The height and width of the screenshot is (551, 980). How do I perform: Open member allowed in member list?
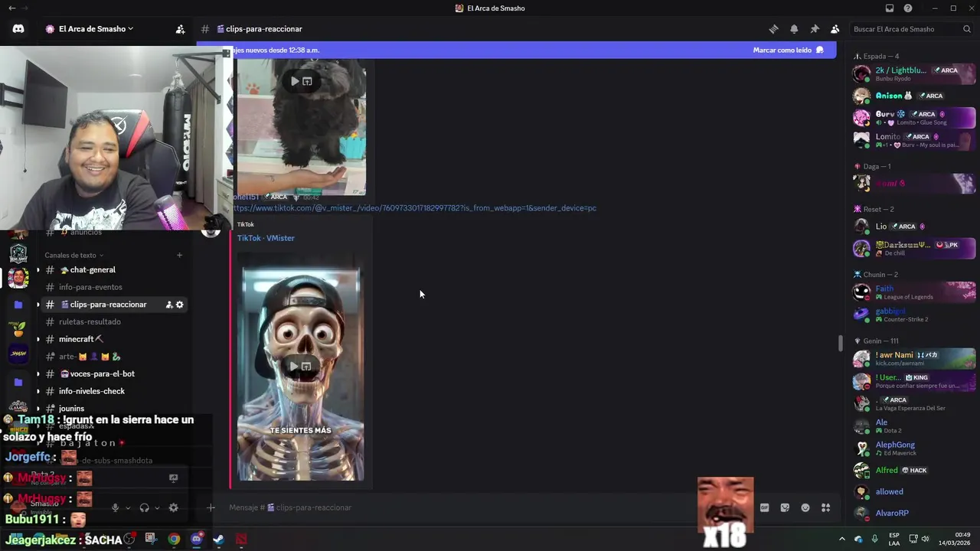coord(914,492)
